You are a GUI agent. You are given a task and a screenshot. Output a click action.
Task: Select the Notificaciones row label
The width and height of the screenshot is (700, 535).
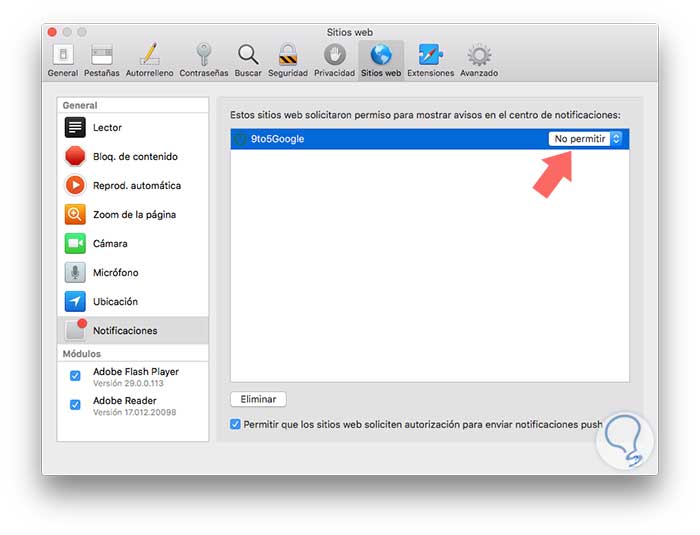coord(125,330)
